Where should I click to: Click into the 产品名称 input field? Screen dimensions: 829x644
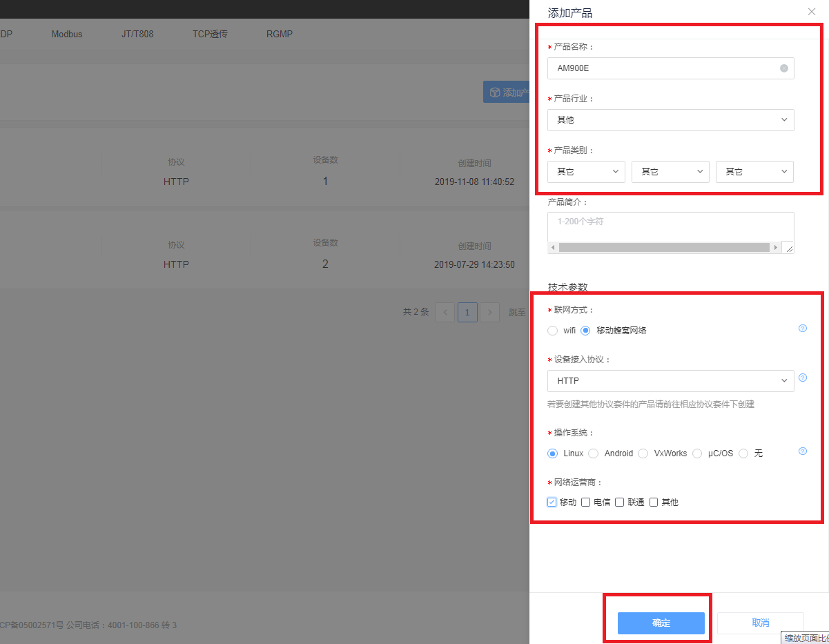pyautogui.click(x=670, y=68)
